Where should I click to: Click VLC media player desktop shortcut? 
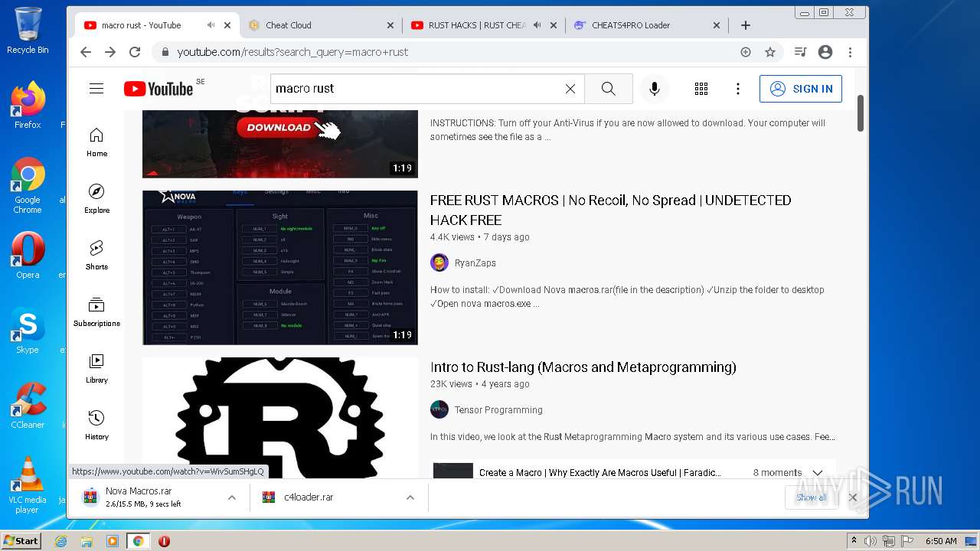pos(28,485)
